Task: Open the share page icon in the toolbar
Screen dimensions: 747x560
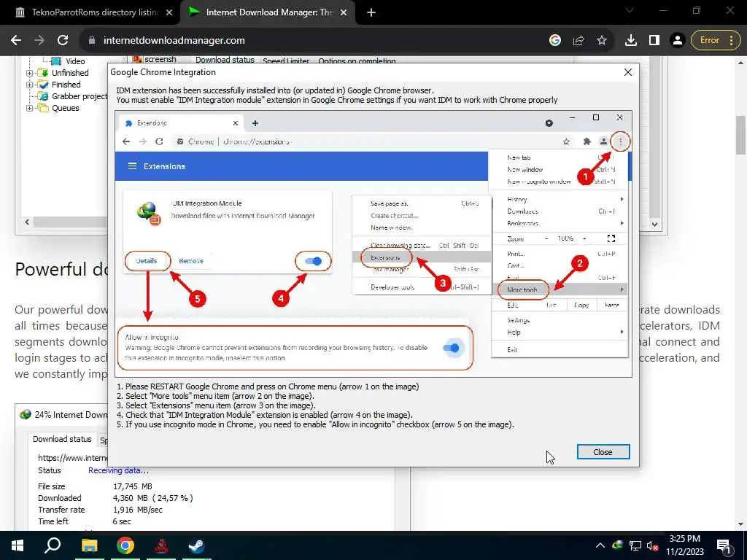Action: point(578,41)
